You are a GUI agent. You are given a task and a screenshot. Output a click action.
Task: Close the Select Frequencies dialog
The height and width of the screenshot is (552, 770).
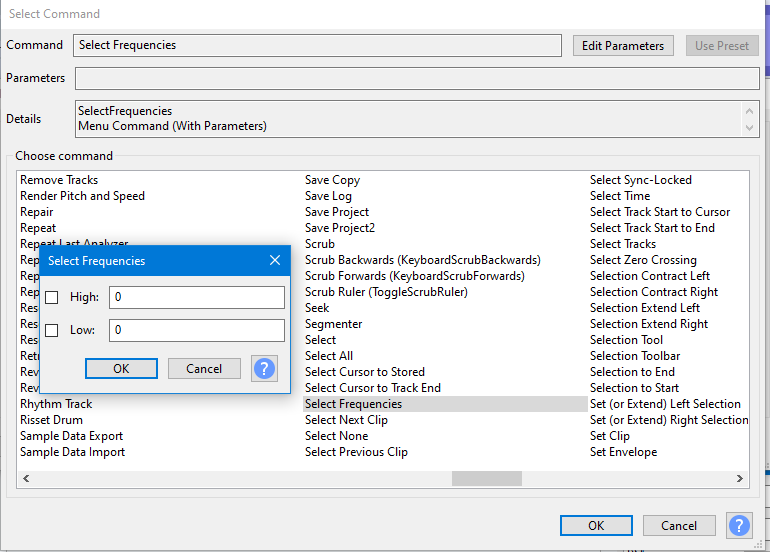pyautogui.click(x=275, y=260)
